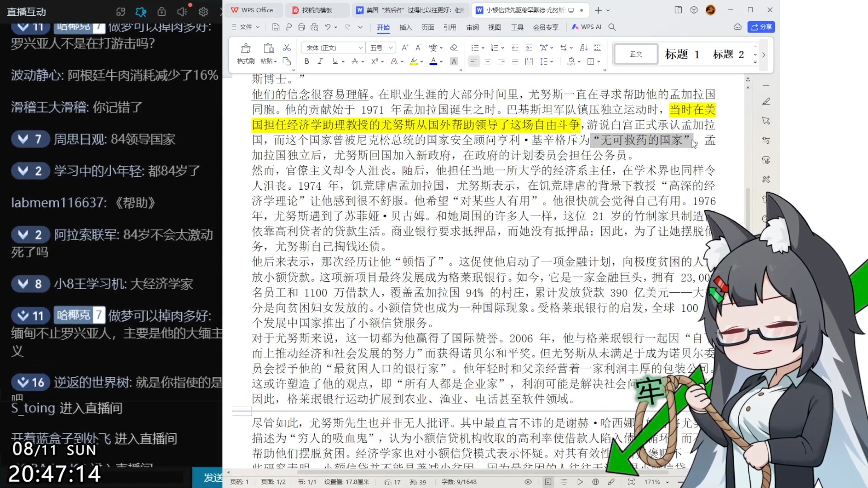Toggle Strikethrough formatting

pos(355,61)
